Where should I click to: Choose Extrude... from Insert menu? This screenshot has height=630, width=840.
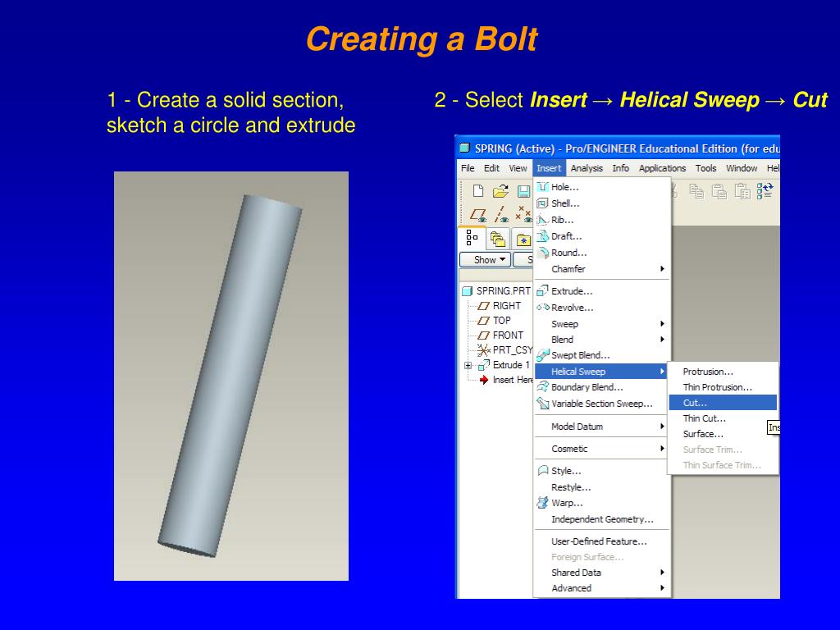click(x=603, y=291)
